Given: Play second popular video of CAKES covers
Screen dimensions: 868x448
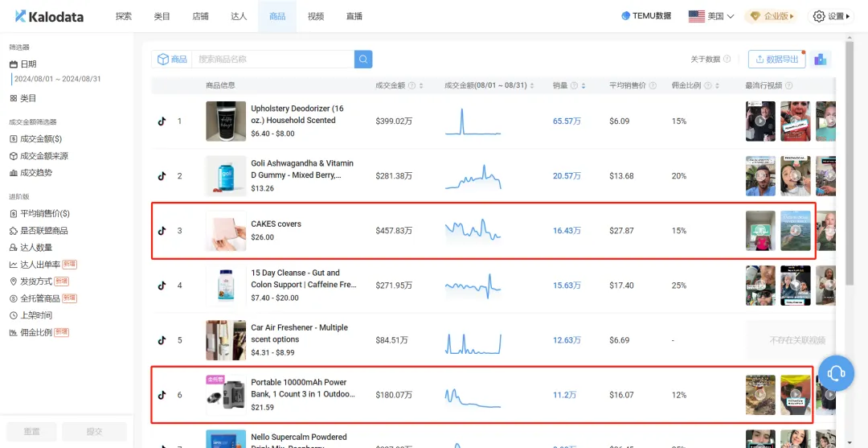Looking at the screenshot, I should click(x=796, y=231).
